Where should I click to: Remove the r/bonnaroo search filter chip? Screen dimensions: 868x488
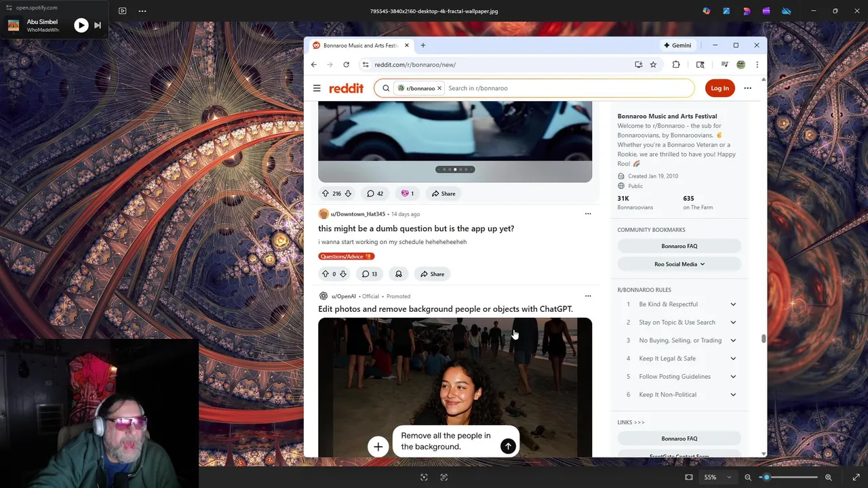click(439, 88)
